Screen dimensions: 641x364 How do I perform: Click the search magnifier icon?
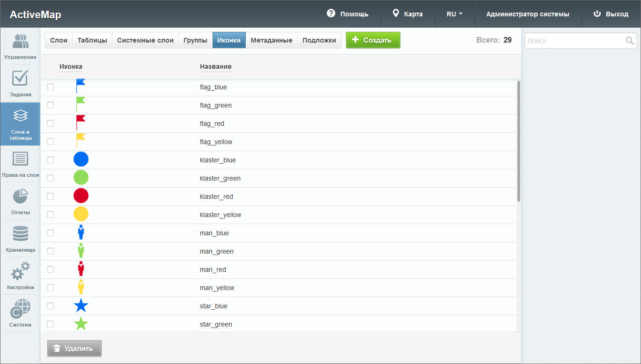click(629, 41)
